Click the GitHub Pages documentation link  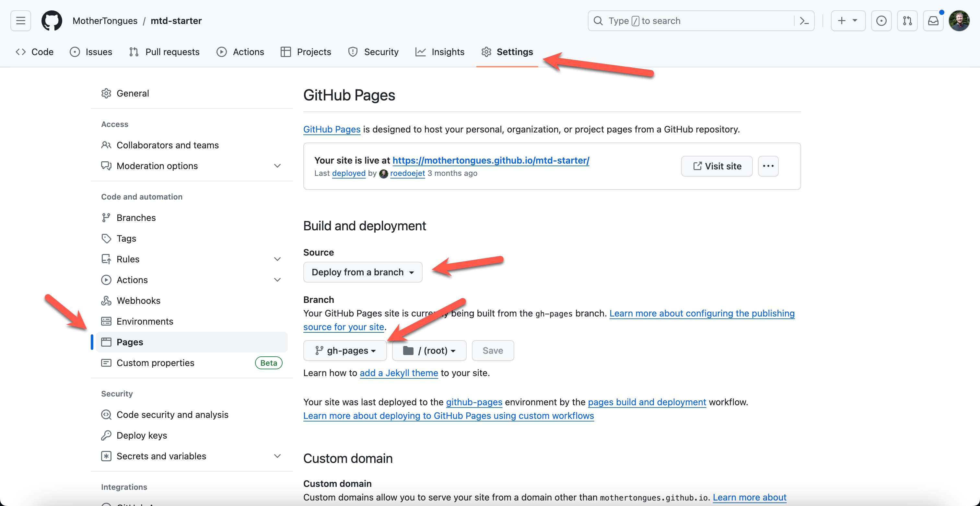(332, 129)
